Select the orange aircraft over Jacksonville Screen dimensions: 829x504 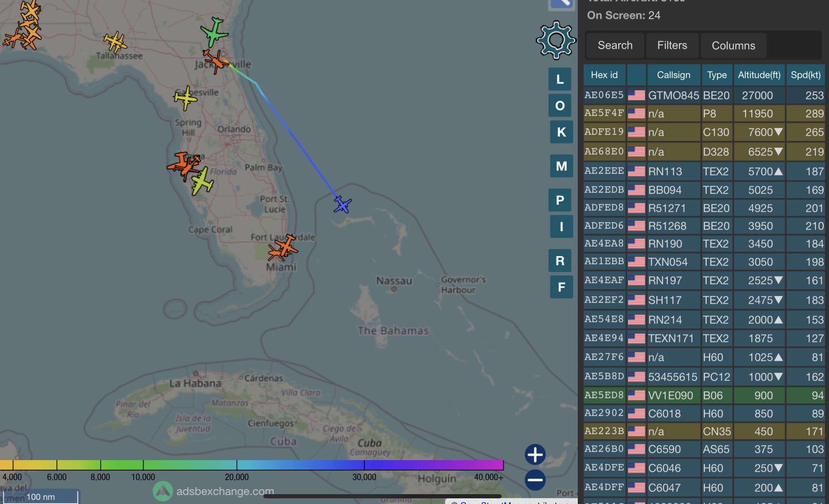coord(216,61)
